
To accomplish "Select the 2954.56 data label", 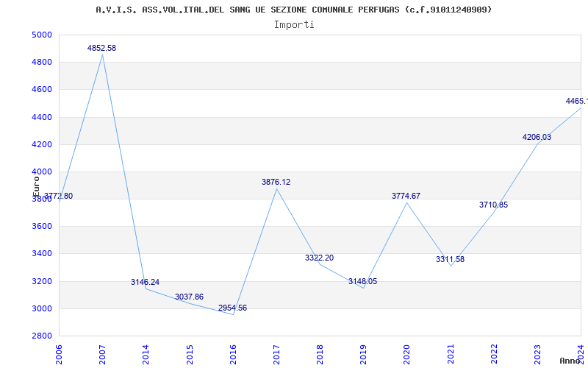I will tap(232, 308).
